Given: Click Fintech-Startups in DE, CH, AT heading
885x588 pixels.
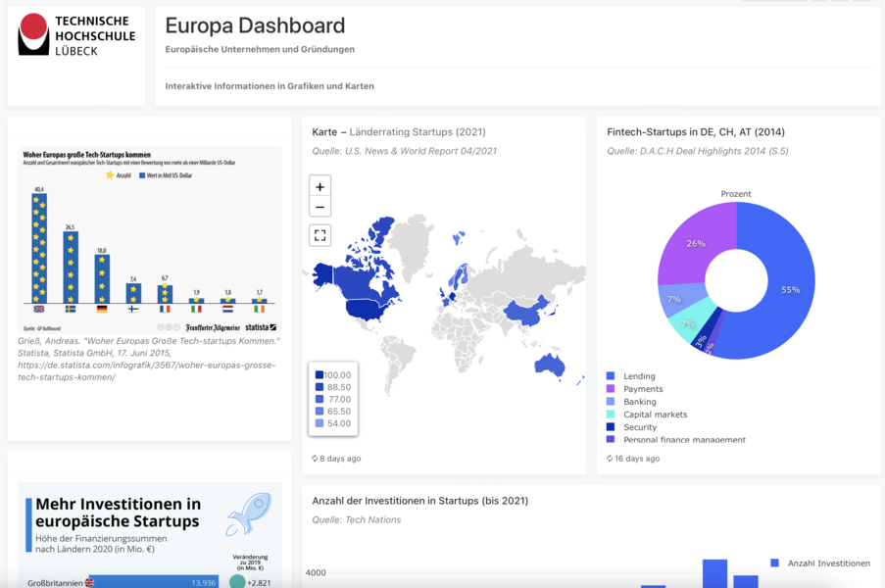Looking at the screenshot, I should [x=696, y=132].
